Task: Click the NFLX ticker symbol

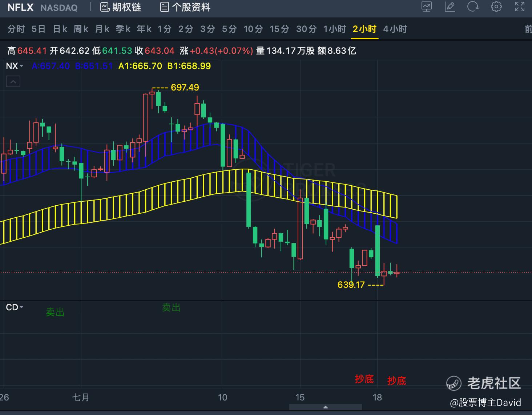Action: coord(20,7)
